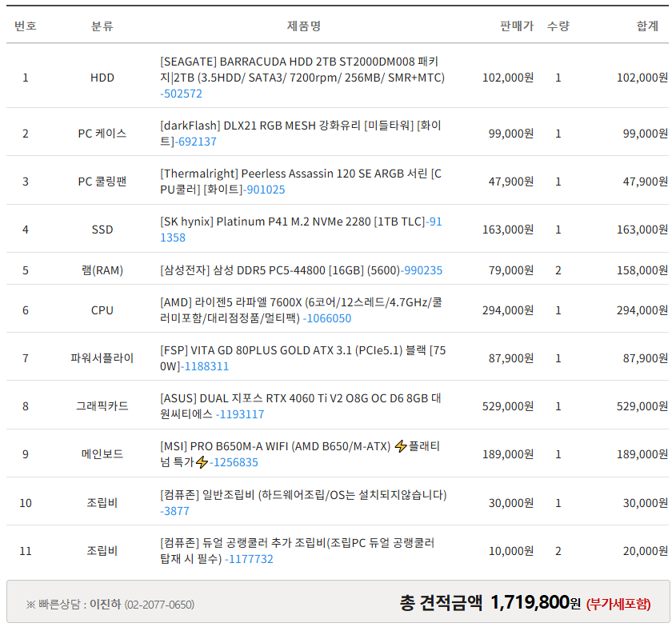Select the 램(RAM) category cell

coord(102,270)
